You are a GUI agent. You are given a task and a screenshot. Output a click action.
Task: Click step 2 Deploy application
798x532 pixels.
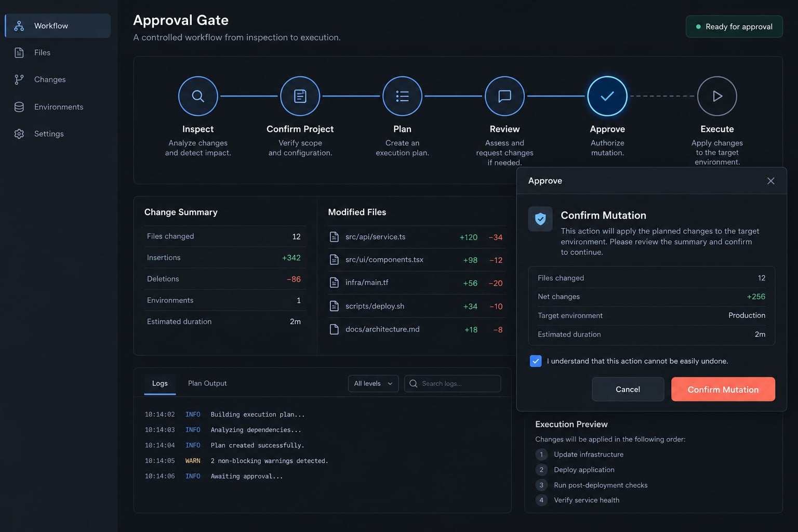point(575,470)
